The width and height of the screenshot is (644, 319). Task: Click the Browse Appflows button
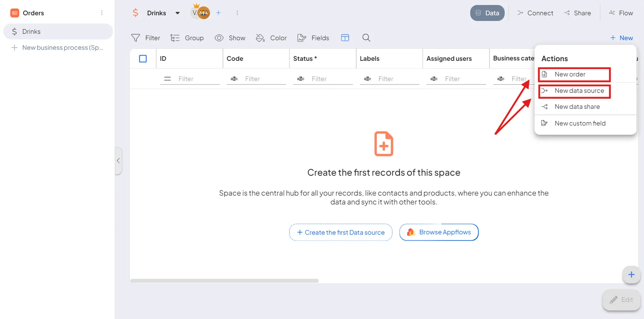(x=439, y=232)
